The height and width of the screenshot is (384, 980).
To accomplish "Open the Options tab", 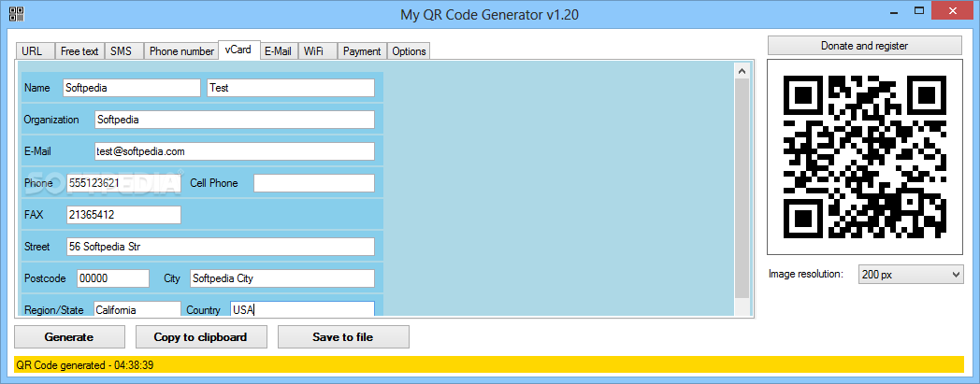I will [x=409, y=51].
